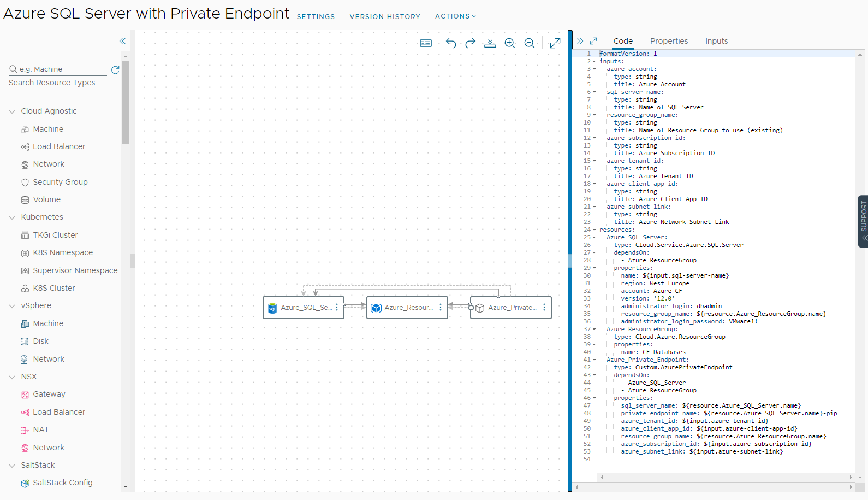Fold Azure_Private_Endpoint block at line 41

pyautogui.click(x=594, y=360)
